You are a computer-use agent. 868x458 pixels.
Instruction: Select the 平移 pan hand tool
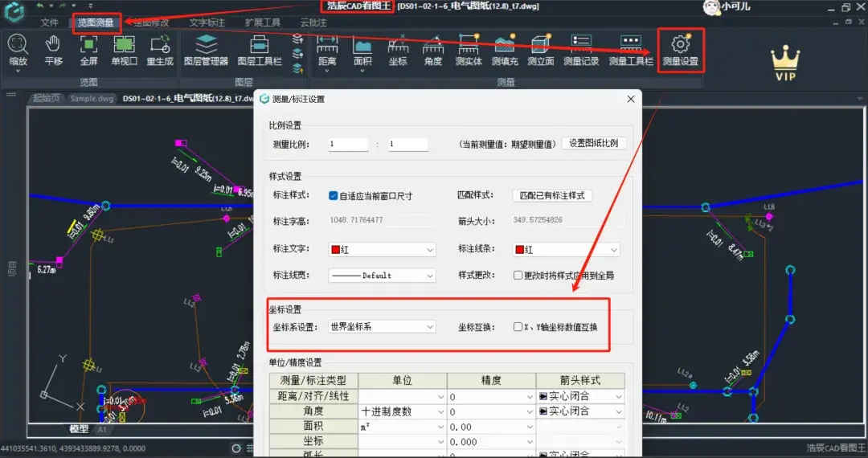click(x=53, y=44)
